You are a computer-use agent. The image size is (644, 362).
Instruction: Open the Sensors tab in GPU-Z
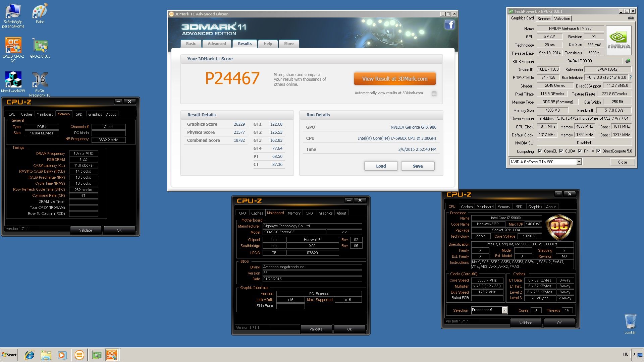point(544,19)
